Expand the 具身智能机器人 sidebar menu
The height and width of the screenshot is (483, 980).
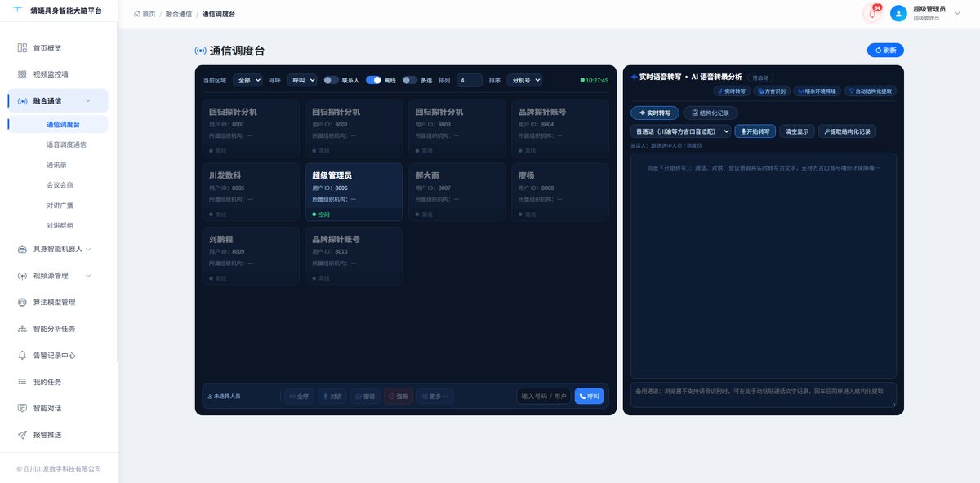88,249
